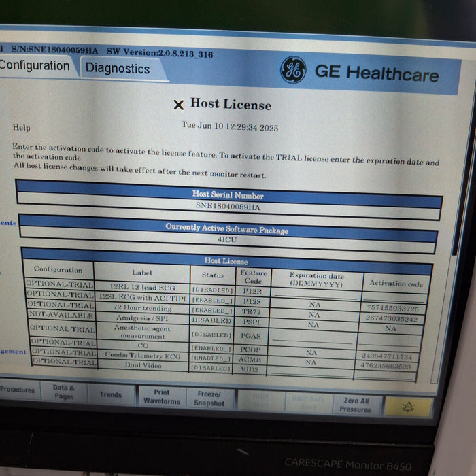476x476 pixels.
Task: Select the feature code TR72
Action: (x=252, y=311)
